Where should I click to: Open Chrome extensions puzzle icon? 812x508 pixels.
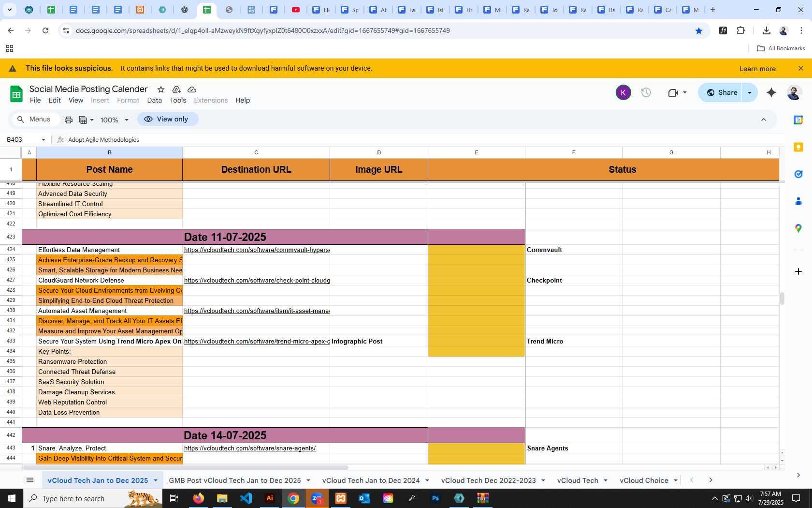coord(741,30)
